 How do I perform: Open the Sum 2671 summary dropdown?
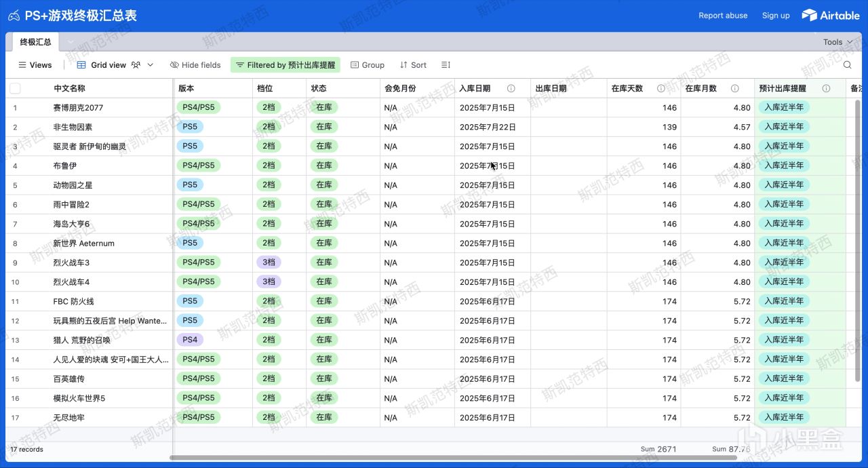click(x=658, y=449)
